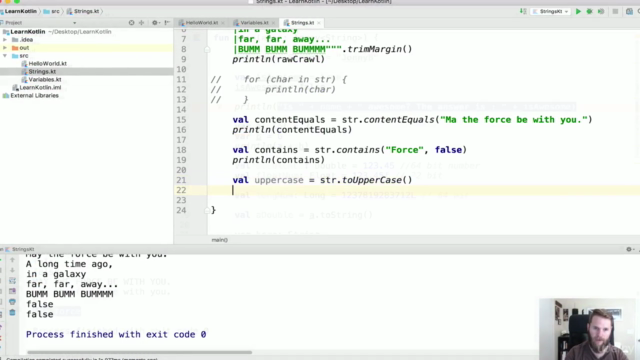
Task: Select LearnKotlin project root in tree
Action: 28,32
